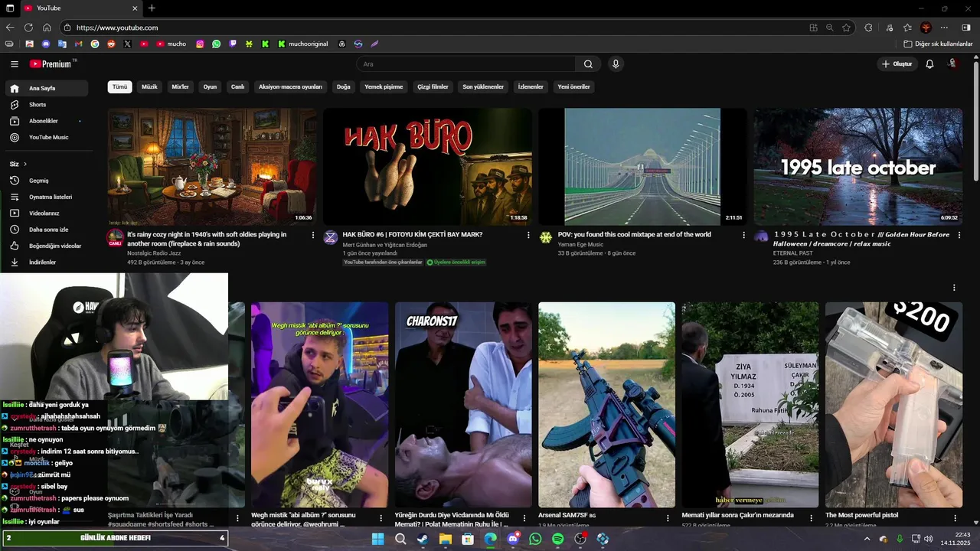
Task: Open browser extensions puzzle icon
Action: coord(868,28)
